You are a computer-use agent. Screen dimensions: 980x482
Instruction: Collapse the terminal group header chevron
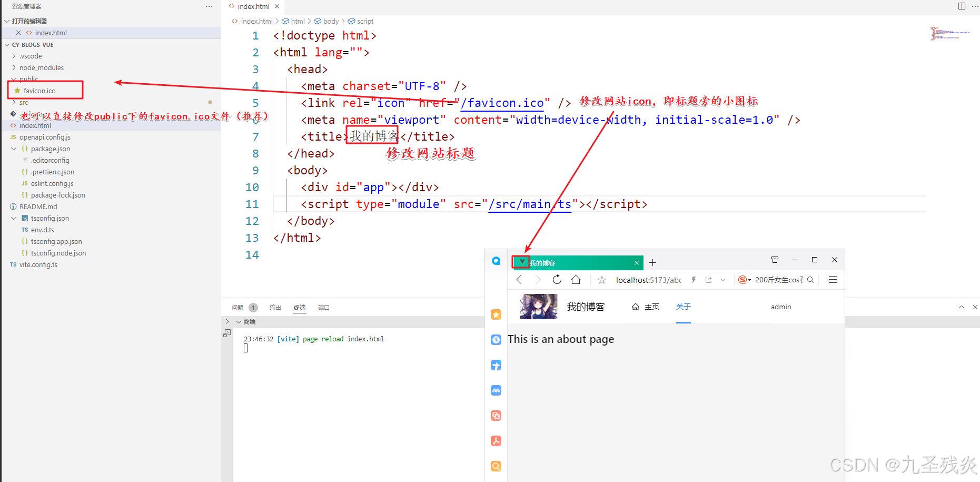tap(239, 322)
